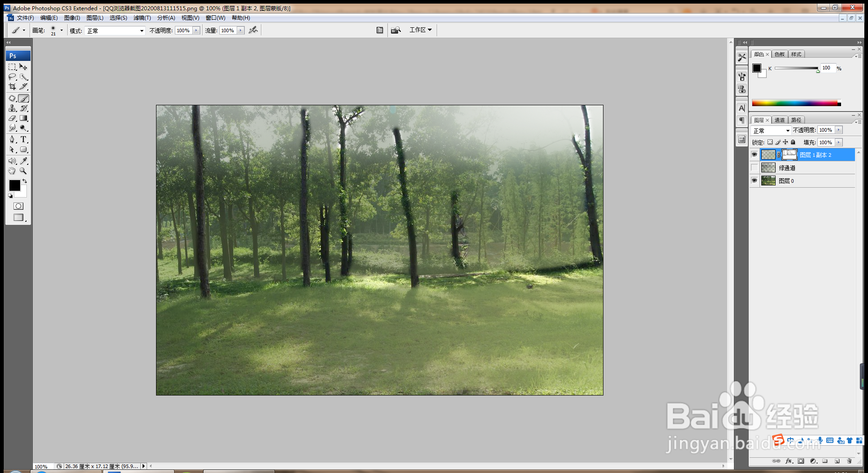Click the layer mask thumbnail
Viewport: 868px width, 473px height.
(x=789, y=155)
